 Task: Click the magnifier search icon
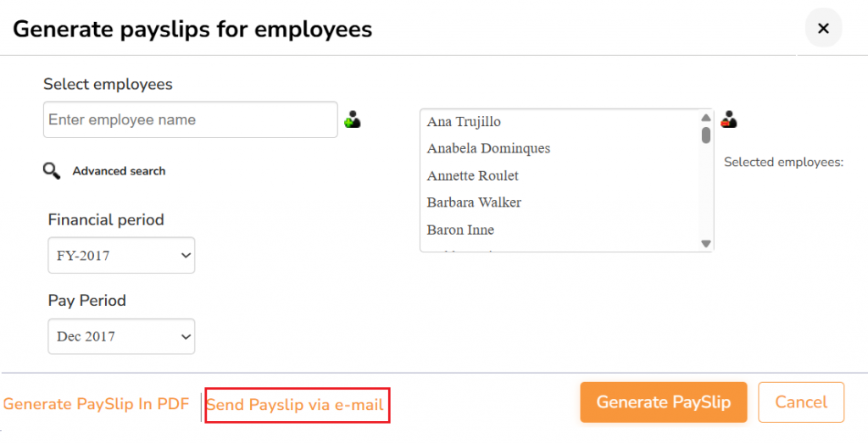(x=52, y=171)
